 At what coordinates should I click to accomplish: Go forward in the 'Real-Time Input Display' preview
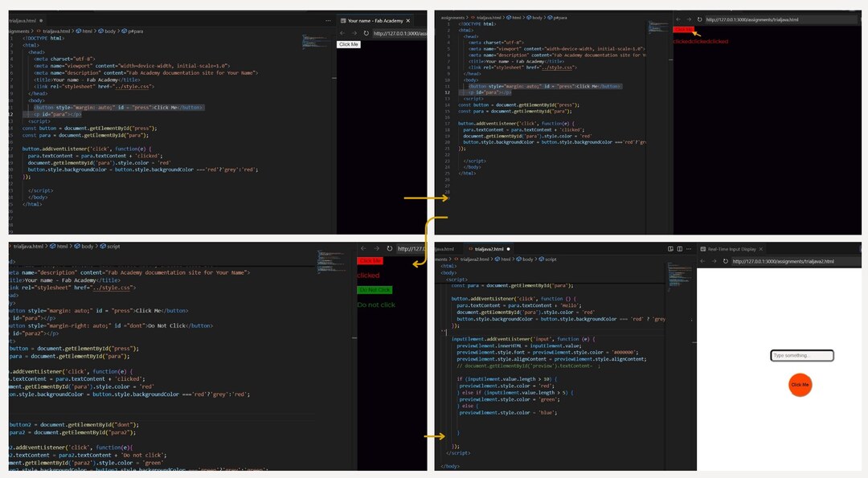[x=714, y=261]
